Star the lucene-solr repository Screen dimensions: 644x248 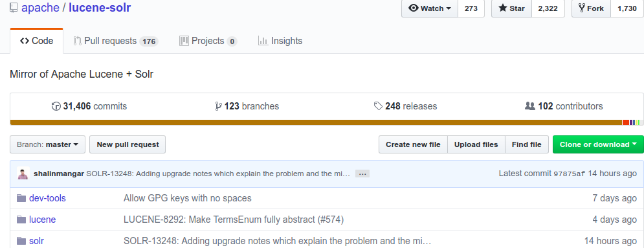(512, 8)
